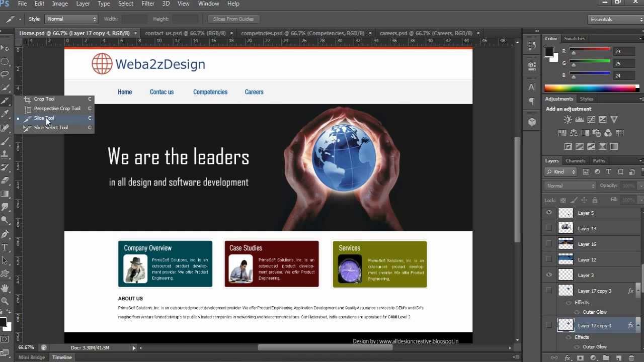
Task: Open the Layer menu
Action: coord(83,4)
